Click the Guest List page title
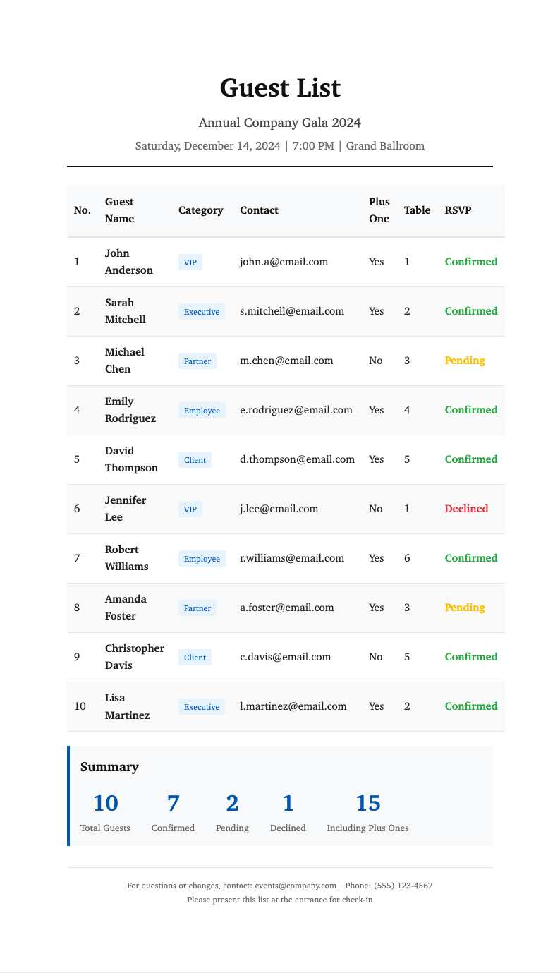 [x=280, y=88]
